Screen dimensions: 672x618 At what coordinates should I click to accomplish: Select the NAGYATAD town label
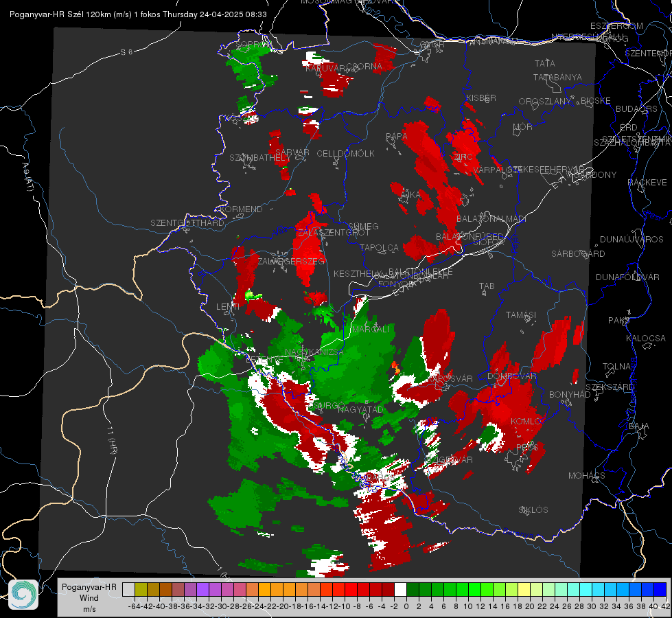coord(360,409)
